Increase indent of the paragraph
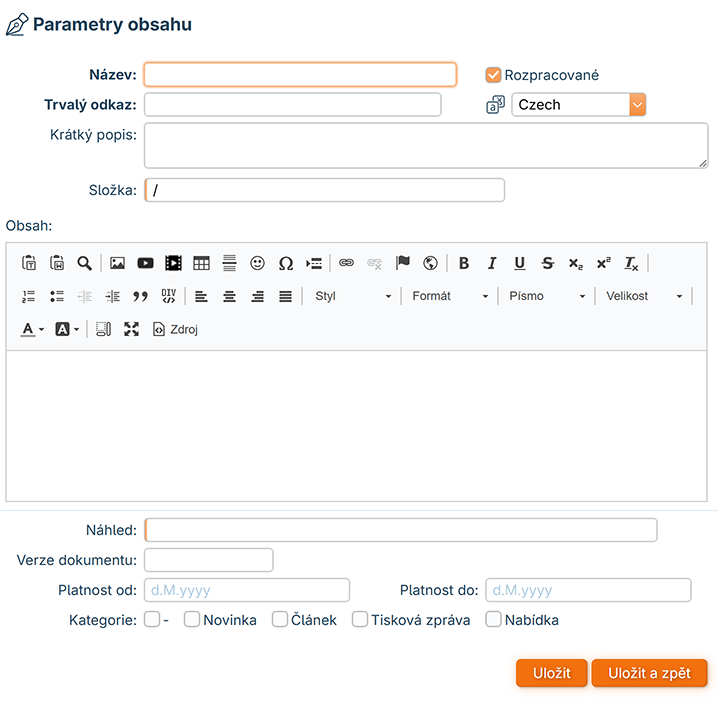 pos(113,296)
